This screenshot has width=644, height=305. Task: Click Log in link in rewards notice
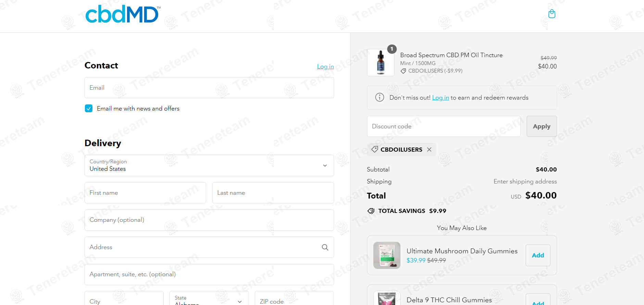[x=440, y=98]
